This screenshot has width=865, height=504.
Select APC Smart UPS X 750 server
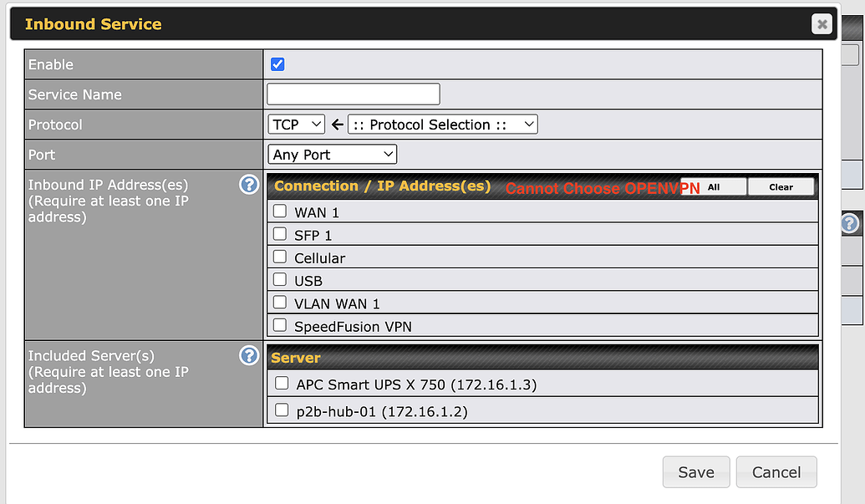coord(282,384)
